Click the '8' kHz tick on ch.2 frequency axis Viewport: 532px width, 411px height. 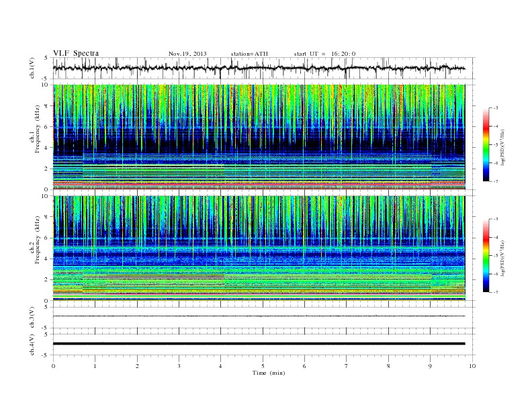47,217
